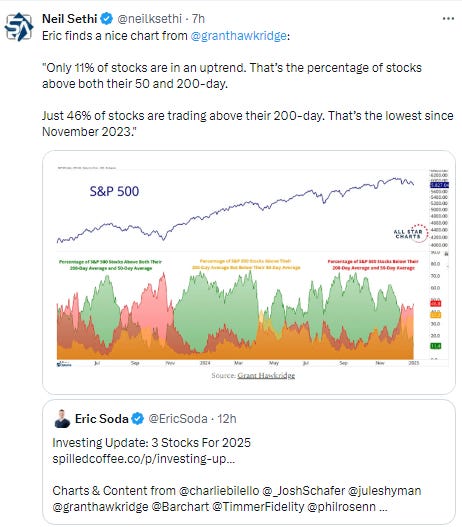Open the 7h tweet timestamp
The width and height of the screenshot is (462, 527).
pyautogui.click(x=198, y=19)
